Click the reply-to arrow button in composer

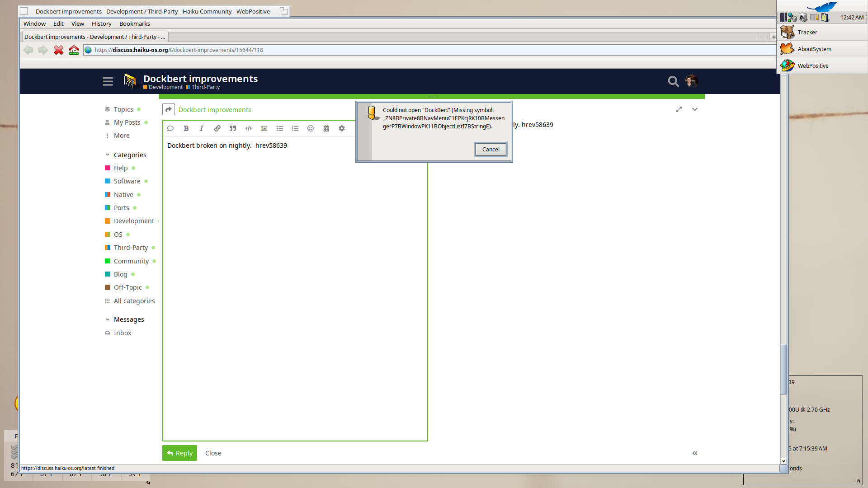[169, 109]
